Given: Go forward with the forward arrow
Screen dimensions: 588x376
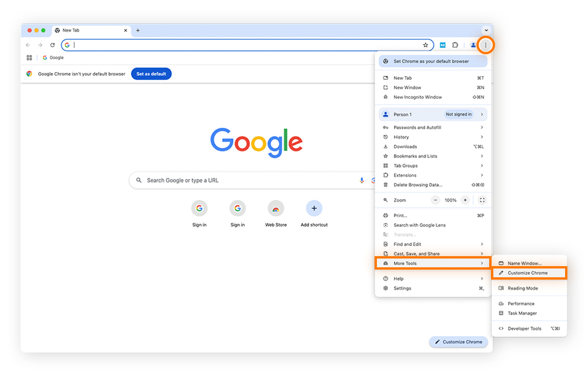Looking at the screenshot, I should [40, 45].
